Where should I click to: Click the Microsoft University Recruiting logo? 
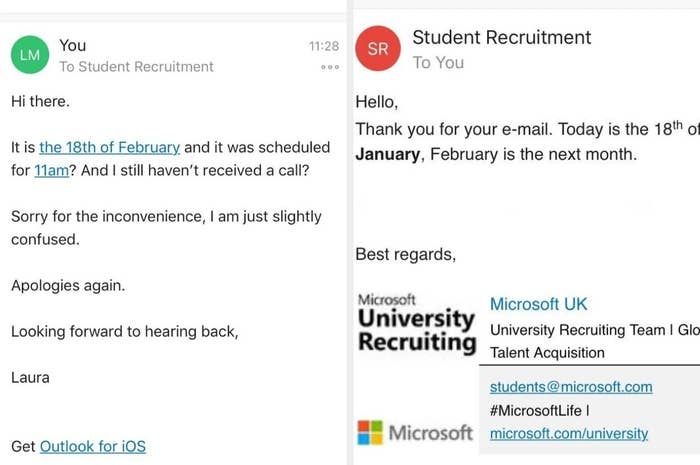417,323
